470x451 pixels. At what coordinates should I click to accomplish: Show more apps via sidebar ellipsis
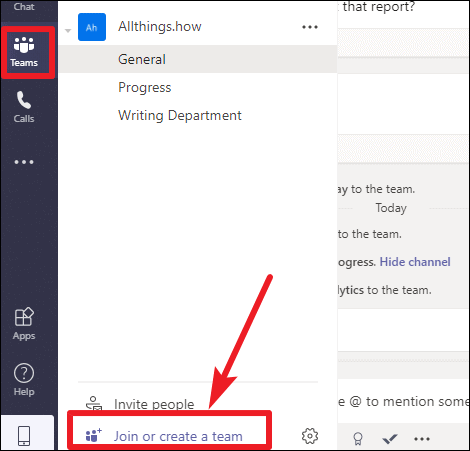(x=24, y=162)
